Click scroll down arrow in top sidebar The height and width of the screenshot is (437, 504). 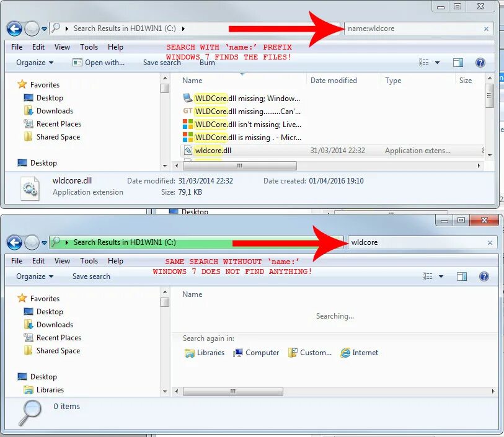coord(164,166)
